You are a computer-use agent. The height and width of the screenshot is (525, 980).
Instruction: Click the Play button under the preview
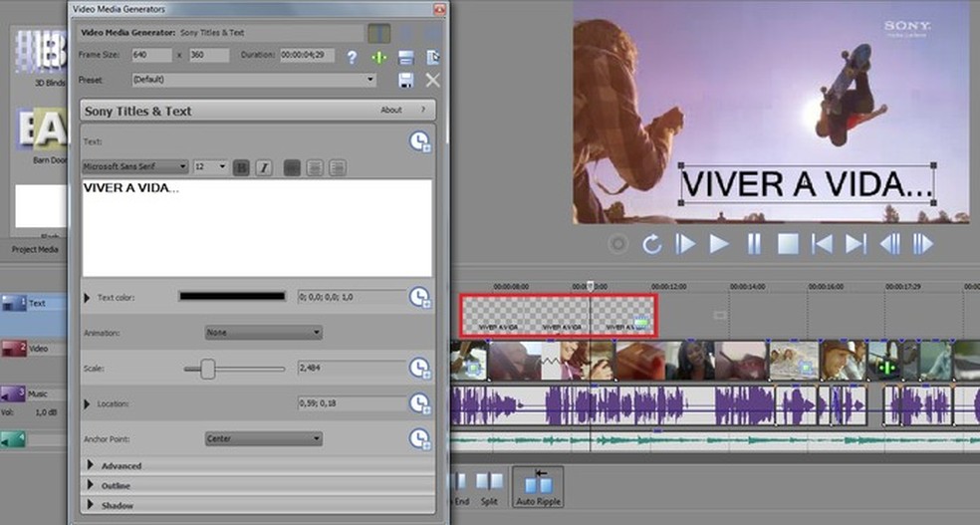(719, 244)
